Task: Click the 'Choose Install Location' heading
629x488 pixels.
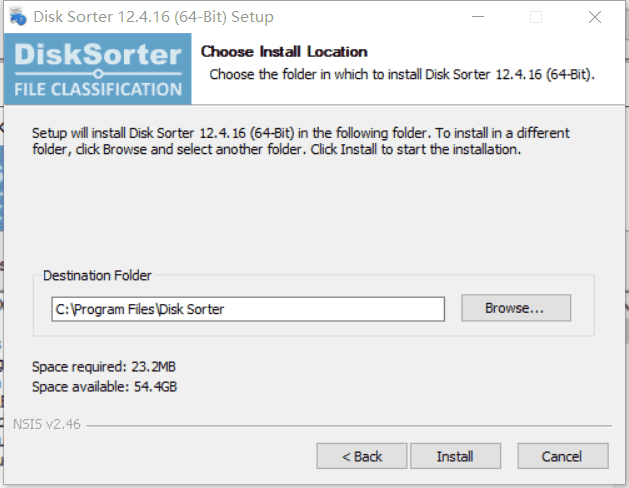Action: [284, 52]
